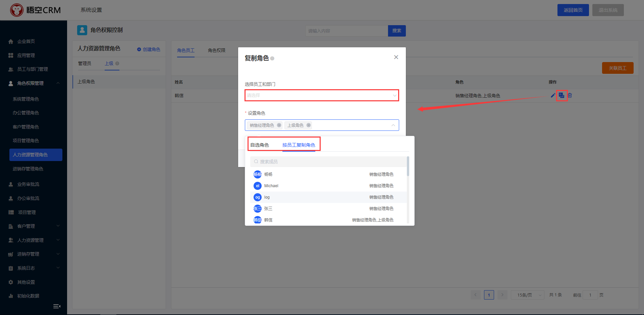Click the help dot beside 复制角色 title

[x=272, y=58]
